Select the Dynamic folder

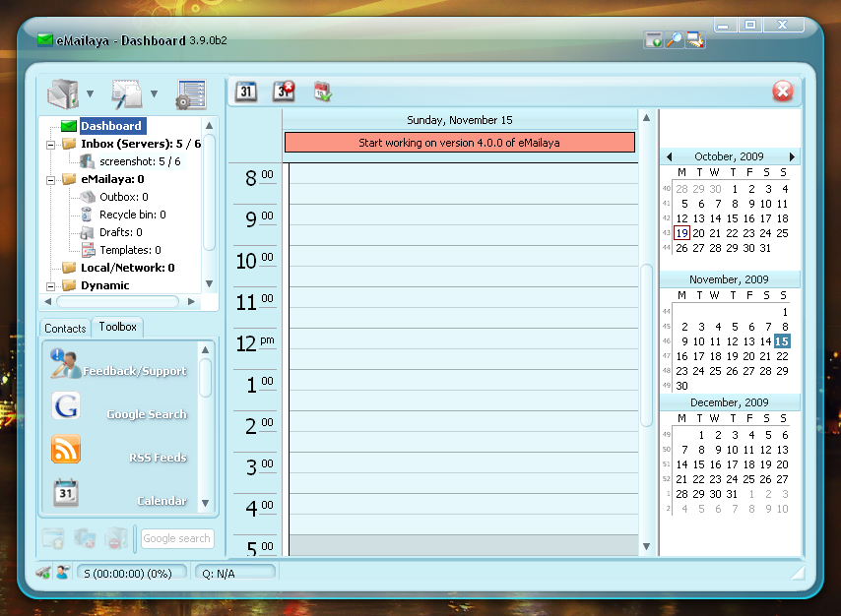(x=105, y=285)
